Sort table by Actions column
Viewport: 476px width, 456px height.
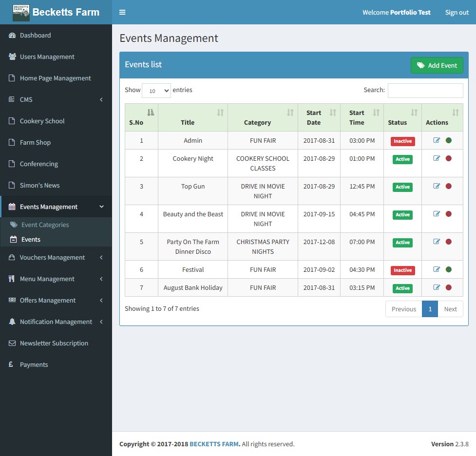442,117
